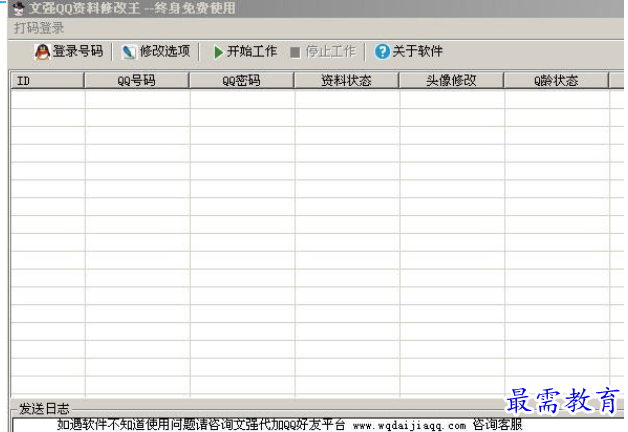Click the pencil icon for modify options
Viewport: 628px width, 432px height.
click(129, 52)
